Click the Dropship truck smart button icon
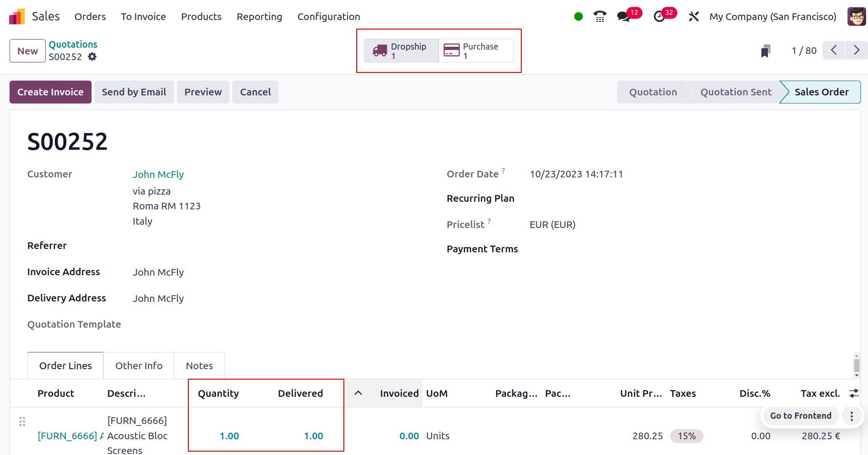The height and width of the screenshot is (455, 868). tap(379, 50)
